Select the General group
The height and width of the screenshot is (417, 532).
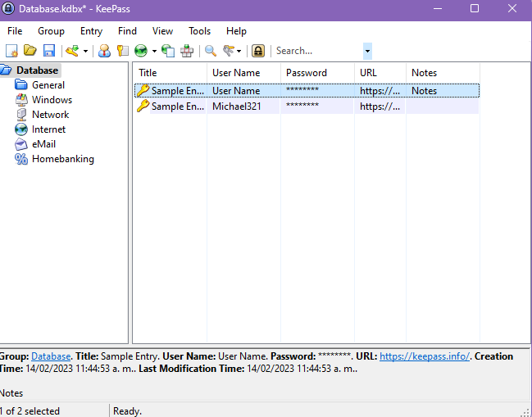(48, 85)
